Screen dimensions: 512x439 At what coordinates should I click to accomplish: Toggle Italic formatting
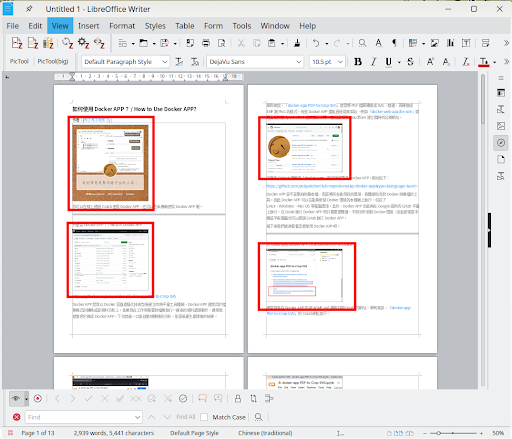[x=374, y=62]
